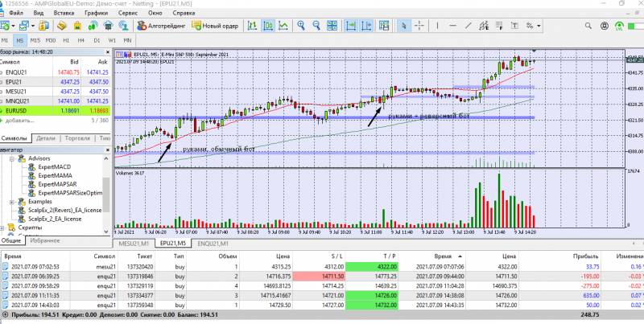The height and width of the screenshot is (324, 644).
Task: Select H4 timeframe
Action: tap(81, 41)
